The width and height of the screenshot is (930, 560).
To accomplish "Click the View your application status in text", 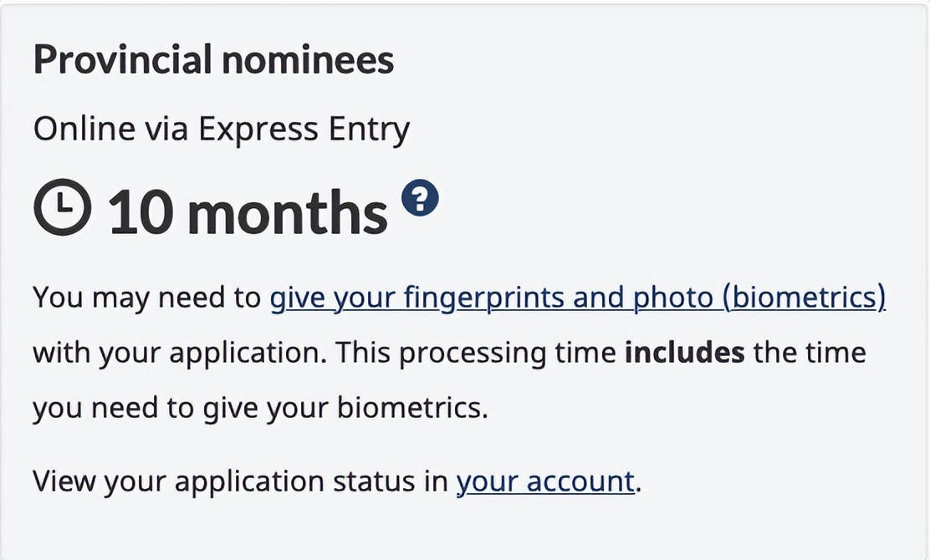I will [240, 481].
